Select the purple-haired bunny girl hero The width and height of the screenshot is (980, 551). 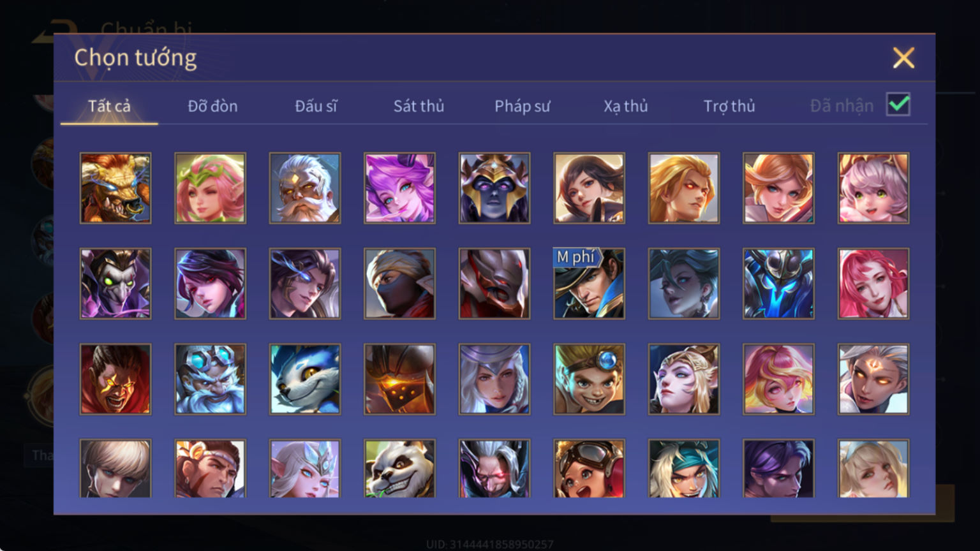tap(399, 188)
